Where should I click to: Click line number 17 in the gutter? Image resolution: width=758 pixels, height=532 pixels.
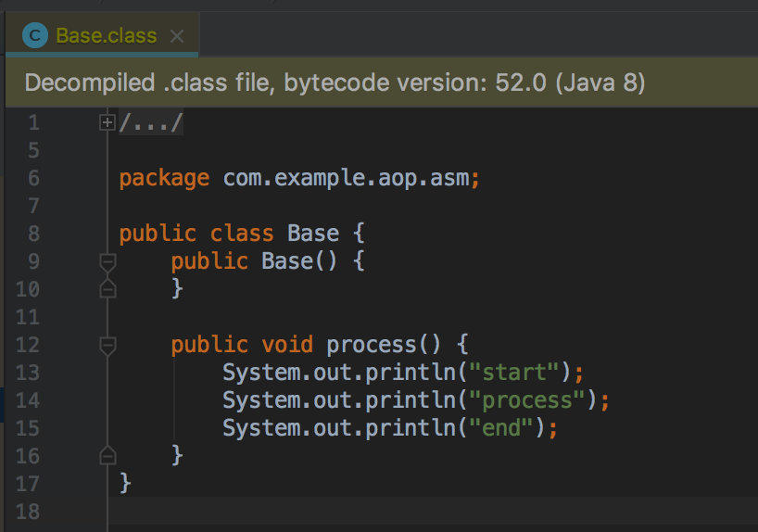[28, 484]
